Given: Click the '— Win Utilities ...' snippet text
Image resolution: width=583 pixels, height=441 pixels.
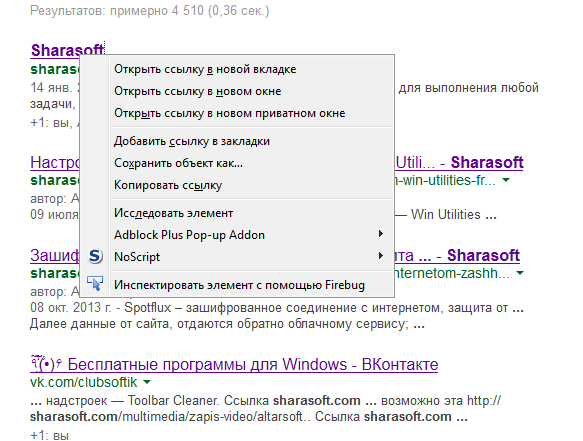Looking at the screenshot, I should tap(447, 215).
